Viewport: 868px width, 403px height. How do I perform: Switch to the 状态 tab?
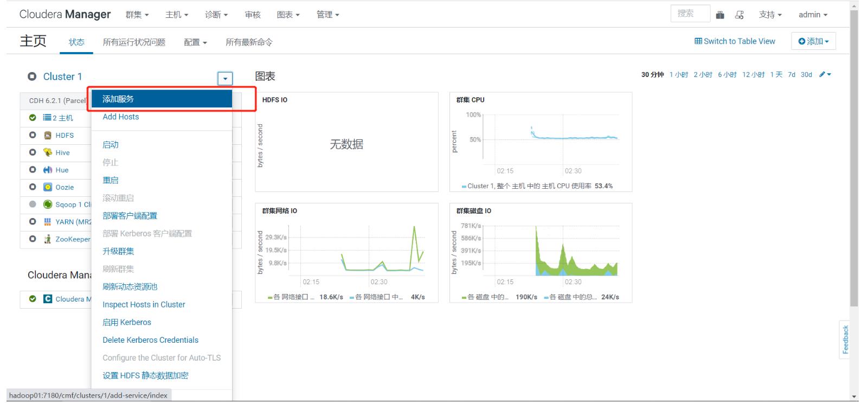76,42
